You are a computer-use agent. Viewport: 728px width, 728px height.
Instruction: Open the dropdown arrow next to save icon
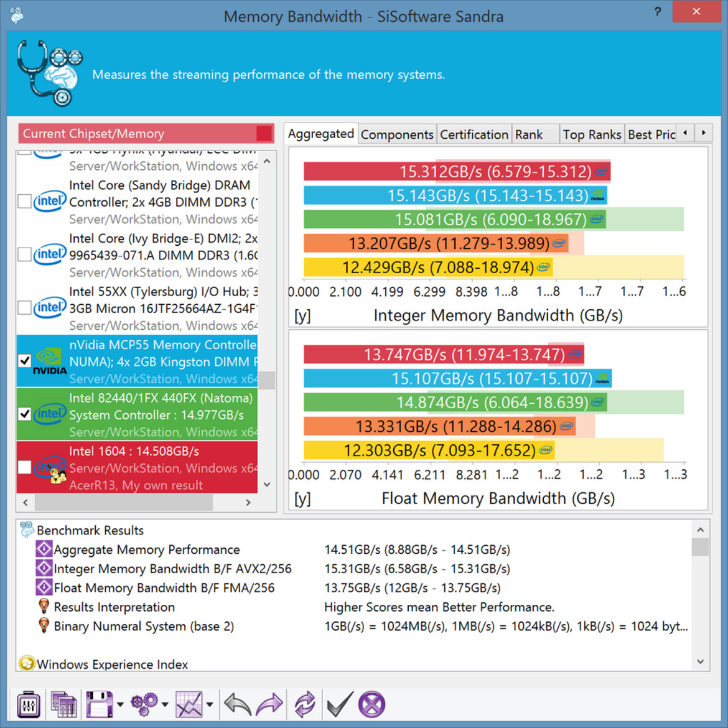click(120, 705)
